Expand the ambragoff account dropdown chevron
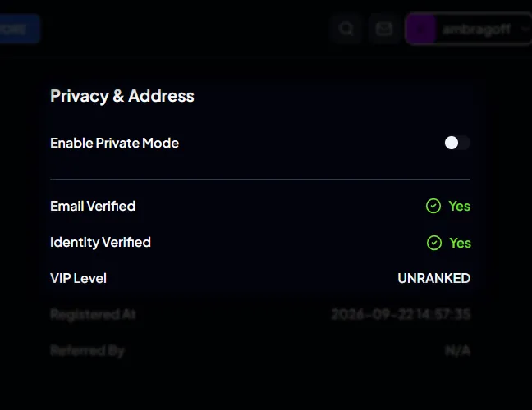The height and width of the screenshot is (410, 532). tap(524, 30)
